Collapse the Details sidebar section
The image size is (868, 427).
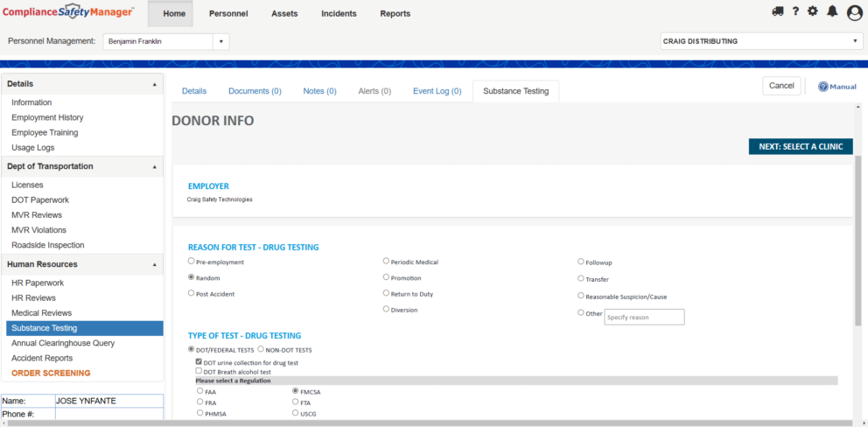[x=155, y=84]
